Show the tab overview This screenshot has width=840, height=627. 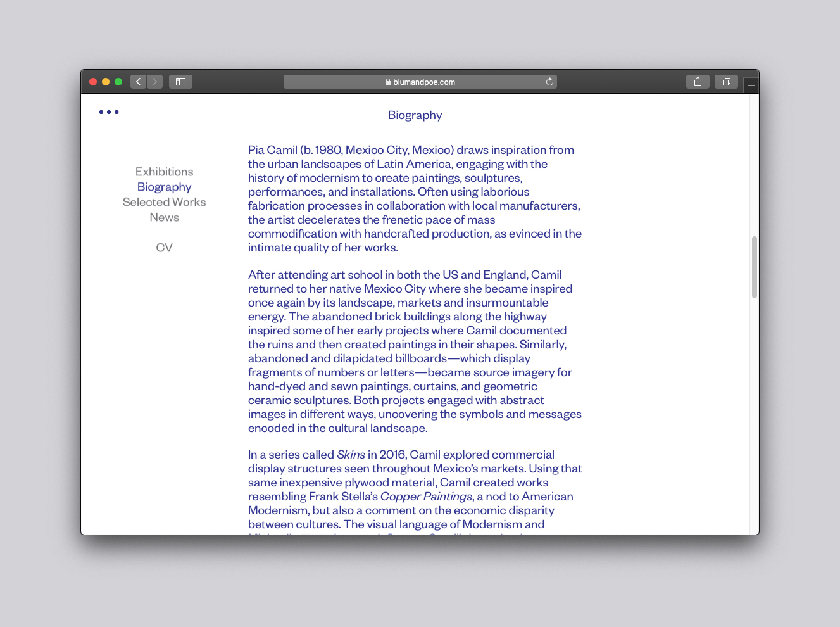(726, 82)
